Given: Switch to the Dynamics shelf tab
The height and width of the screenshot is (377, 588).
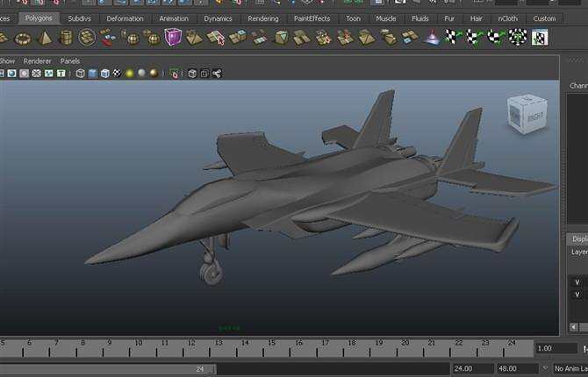Looking at the screenshot, I should pos(218,18).
